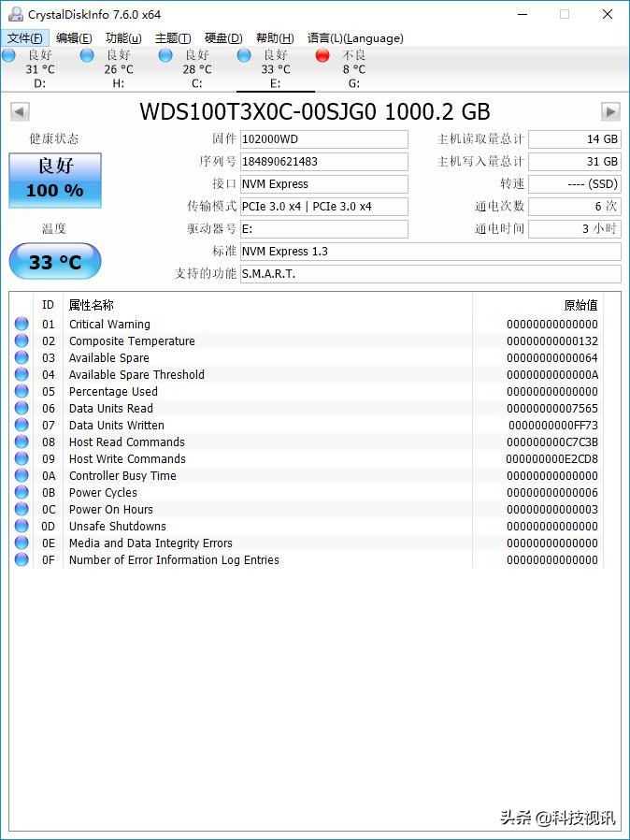
Task: Click the status orb for Media and Data Integrity Errors
Action: 21,543
